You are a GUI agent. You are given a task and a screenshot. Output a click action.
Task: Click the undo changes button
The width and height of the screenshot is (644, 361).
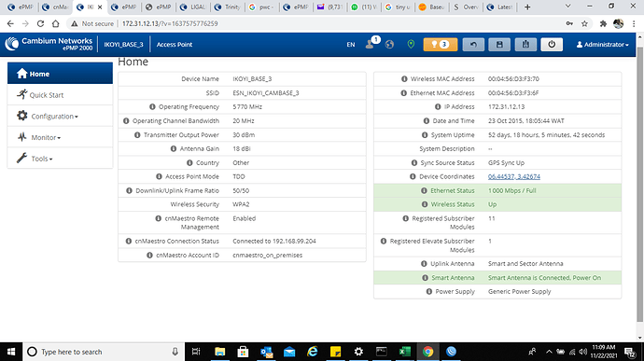pos(473,45)
